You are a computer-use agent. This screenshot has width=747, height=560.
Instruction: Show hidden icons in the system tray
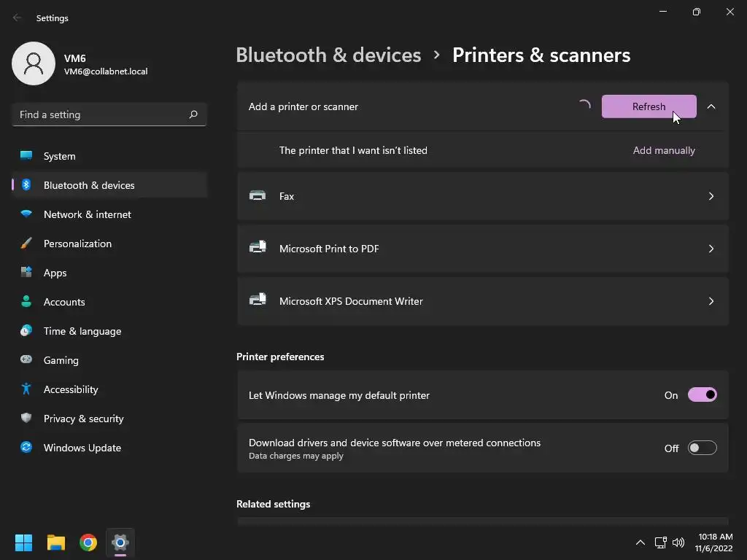pos(640,542)
